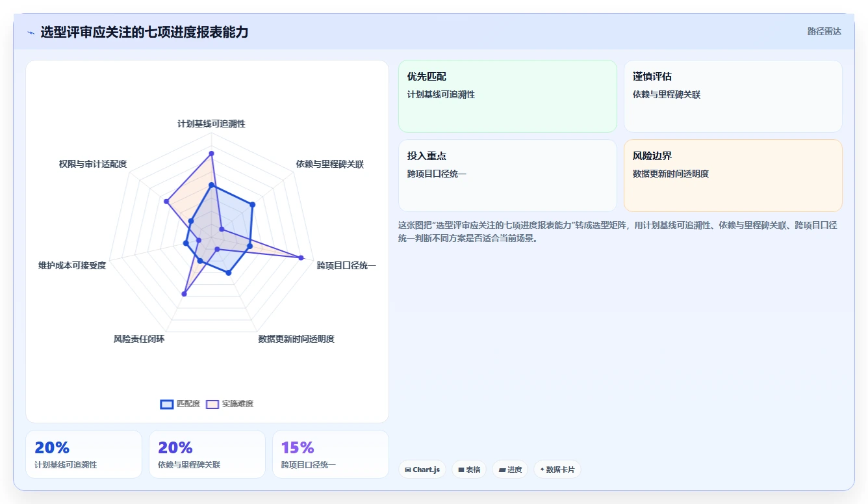Image resolution: width=868 pixels, height=504 pixels.
Task: Click the 跨项目口径统一 radar axis label
Action: point(346,265)
